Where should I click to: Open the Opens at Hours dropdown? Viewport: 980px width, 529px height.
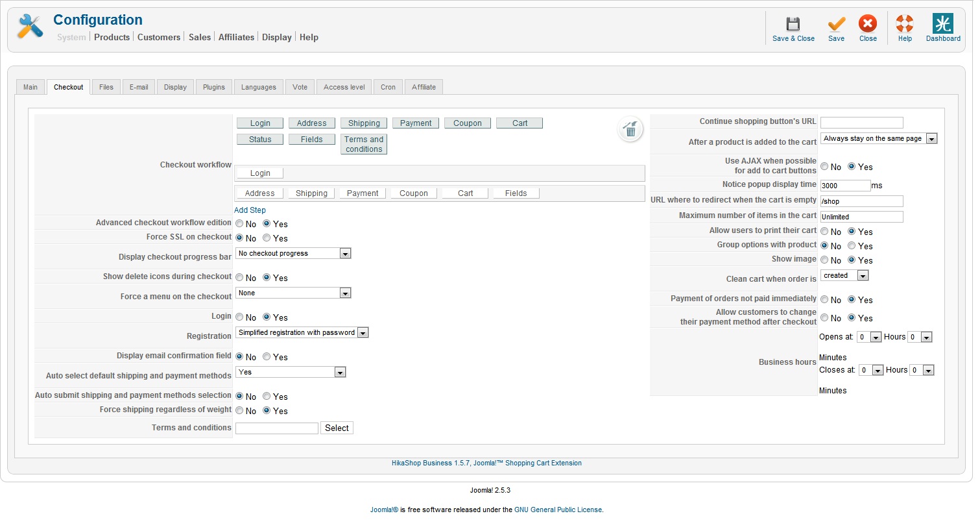(869, 337)
